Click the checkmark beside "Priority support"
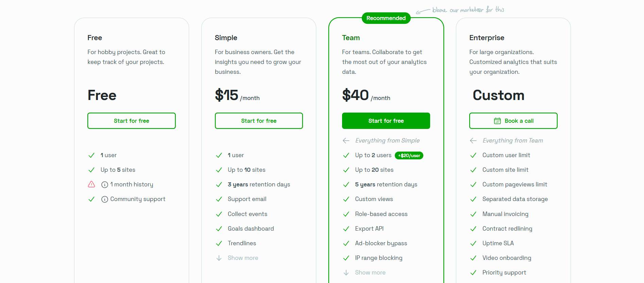This screenshot has width=644, height=283. 473,272
